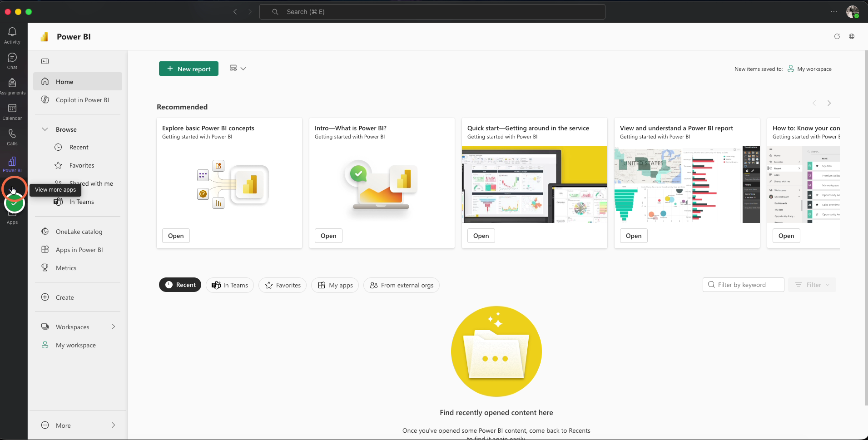
Task: Go forward with the right navigation arrow
Action: 250,12
